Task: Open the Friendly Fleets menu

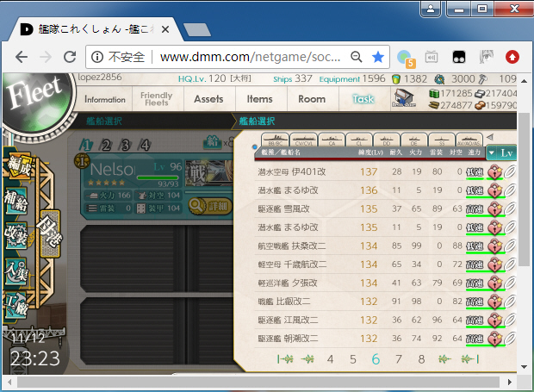Action: pos(157,99)
